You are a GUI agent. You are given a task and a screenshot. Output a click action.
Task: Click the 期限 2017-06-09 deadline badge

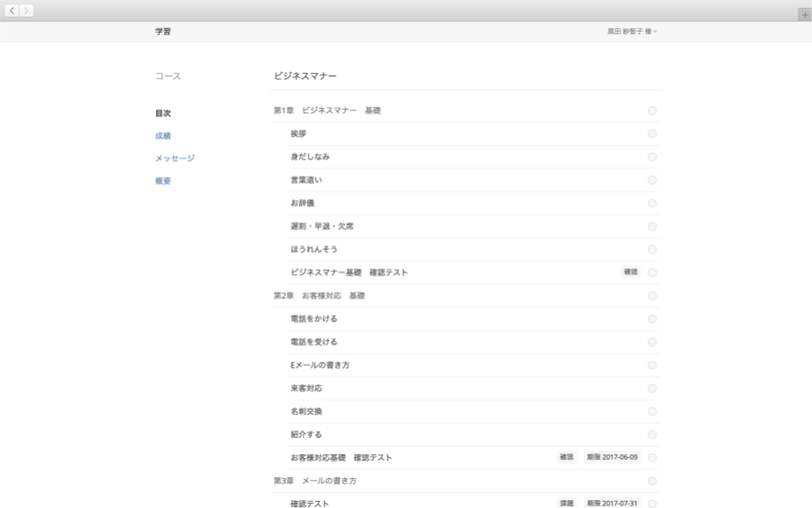tap(612, 457)
